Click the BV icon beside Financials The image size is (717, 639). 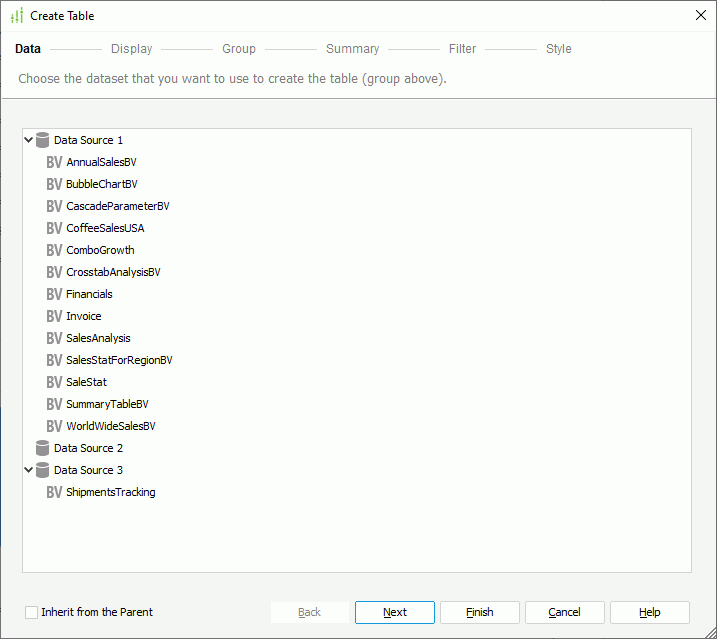pyautogui.click(x=54, y=294)
